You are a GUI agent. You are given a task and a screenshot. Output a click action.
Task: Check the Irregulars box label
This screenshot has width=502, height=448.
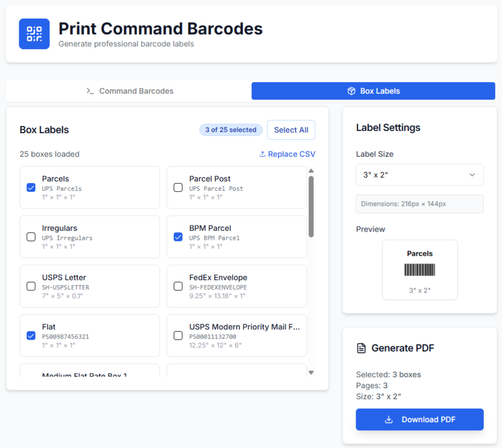[31, 237]
